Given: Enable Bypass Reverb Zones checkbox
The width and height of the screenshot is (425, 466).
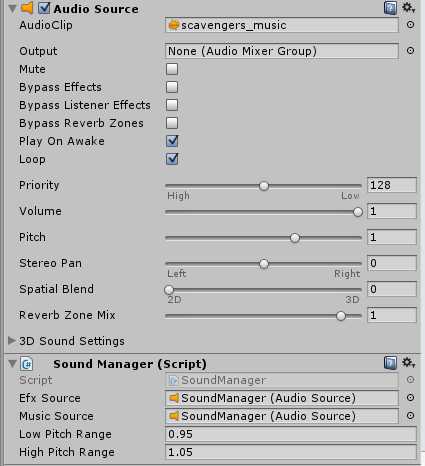Looking at the screenshot, I should pos(172,123).
